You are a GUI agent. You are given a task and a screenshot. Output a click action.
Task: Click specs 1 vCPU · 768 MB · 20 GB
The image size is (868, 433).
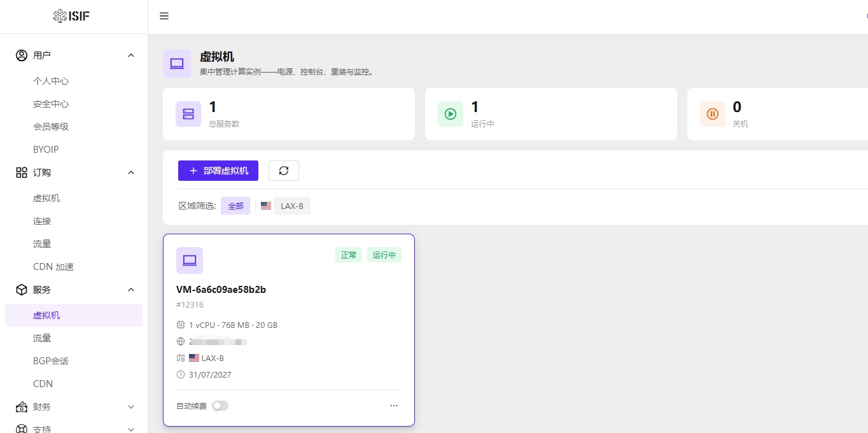[x=233, y=325]
